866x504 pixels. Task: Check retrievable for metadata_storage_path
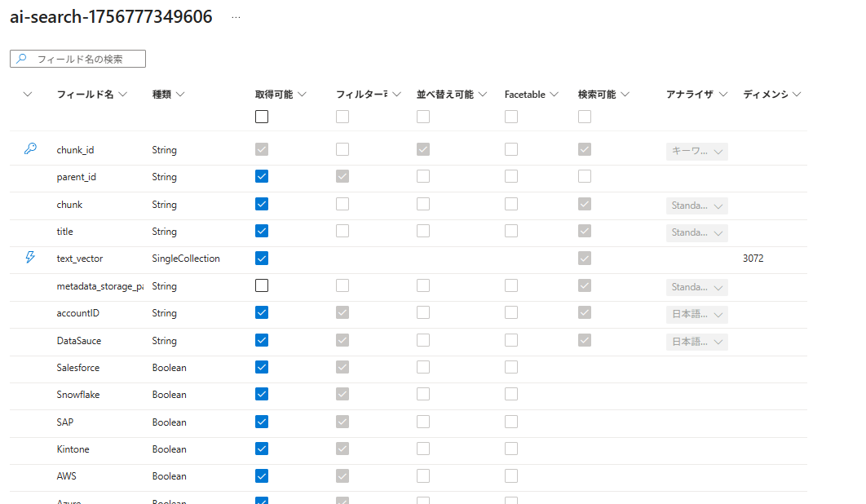[x=262, y=285]
